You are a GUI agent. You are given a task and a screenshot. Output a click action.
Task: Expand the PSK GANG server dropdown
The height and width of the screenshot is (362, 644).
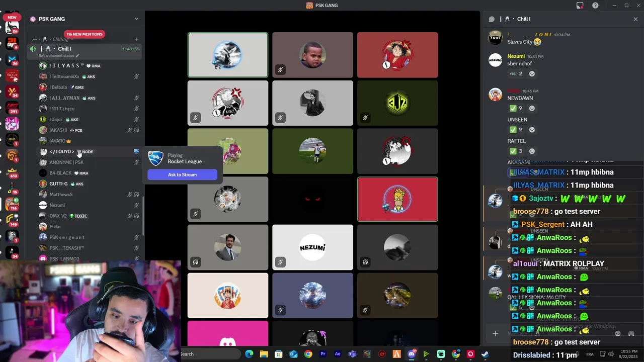(x=136, y=19)
